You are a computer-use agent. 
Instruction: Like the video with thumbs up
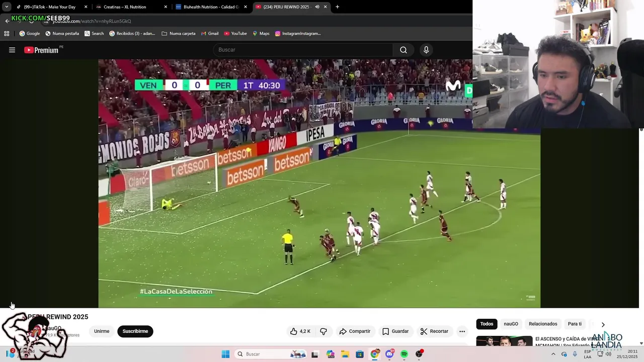pyautogui.click(x=300, y=331)
